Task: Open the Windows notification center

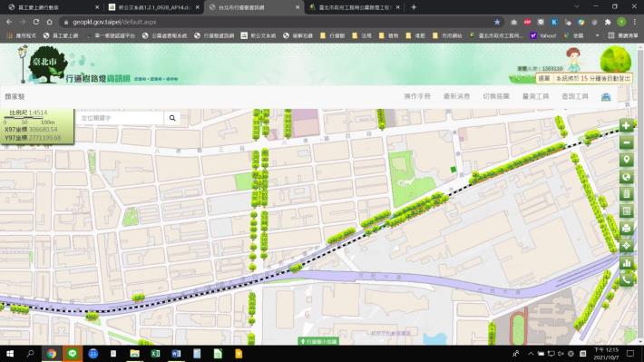Action: pyautogui.click(x=630, y=353)
